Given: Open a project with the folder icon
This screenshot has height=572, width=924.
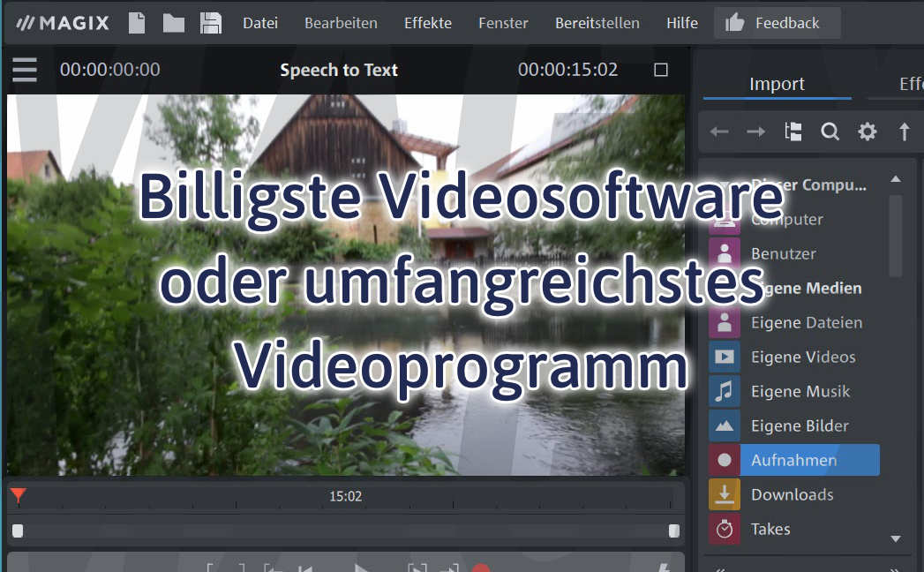Looking at the screenshot, I should 173,23.
